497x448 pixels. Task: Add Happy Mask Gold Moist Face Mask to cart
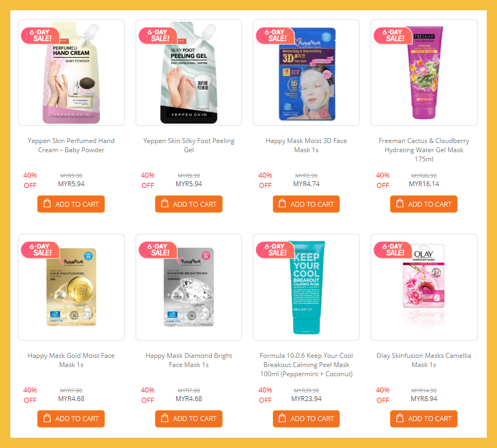(71, 418)
